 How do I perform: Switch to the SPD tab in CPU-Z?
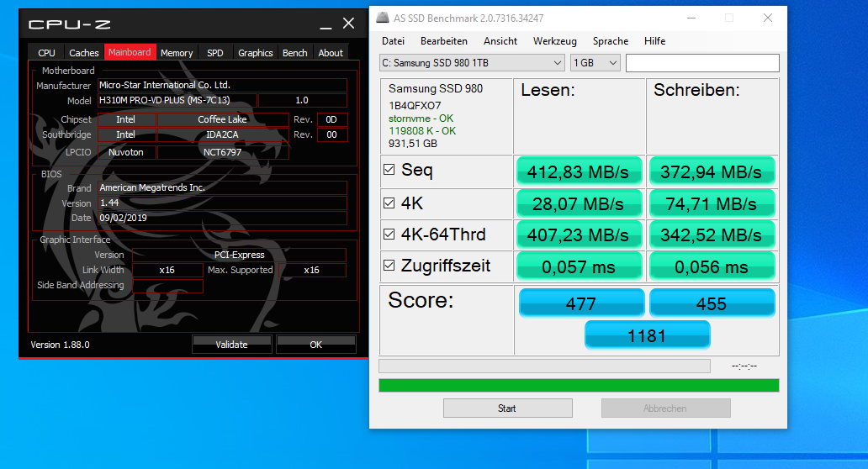pos(214,53)
